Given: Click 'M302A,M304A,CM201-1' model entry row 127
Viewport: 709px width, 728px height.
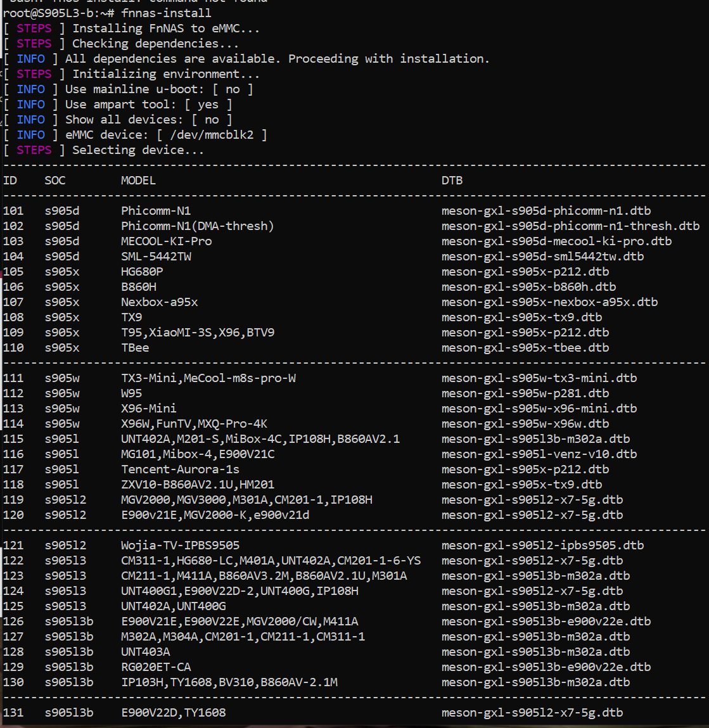Looking at the screenshot, I should [243, 637].
